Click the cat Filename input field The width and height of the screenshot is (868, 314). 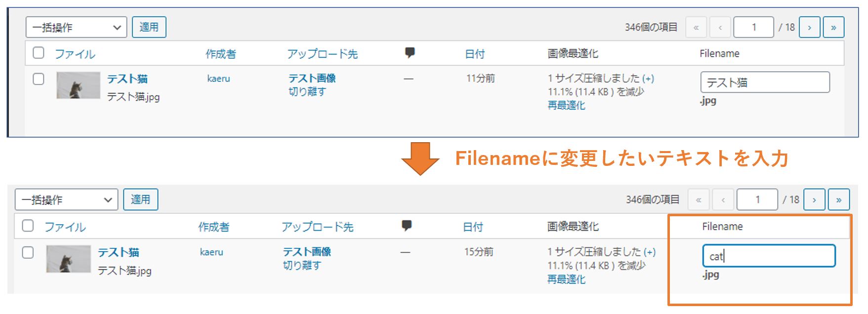coord(769,256)
